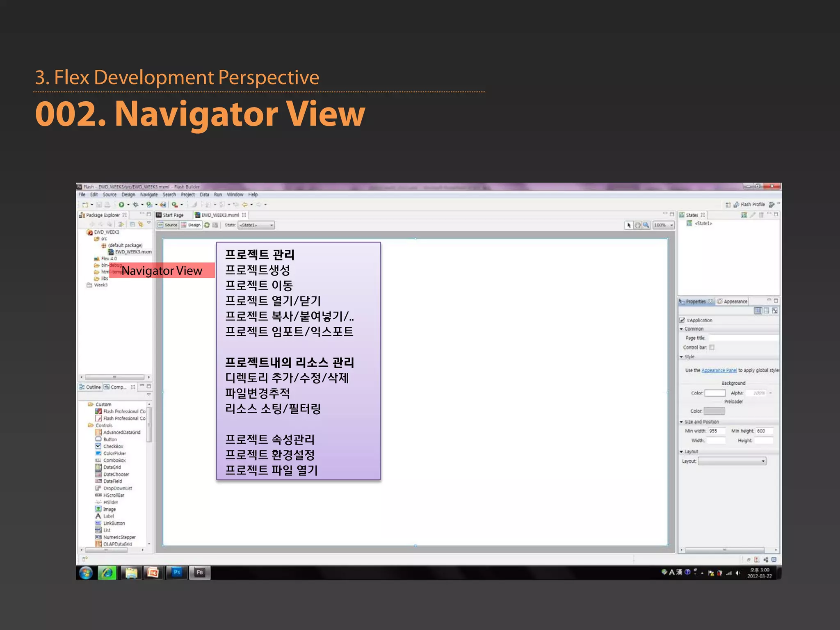Switch Properties to Category view icon
This screenshot has height=630, width=840.
coord(767,311)
